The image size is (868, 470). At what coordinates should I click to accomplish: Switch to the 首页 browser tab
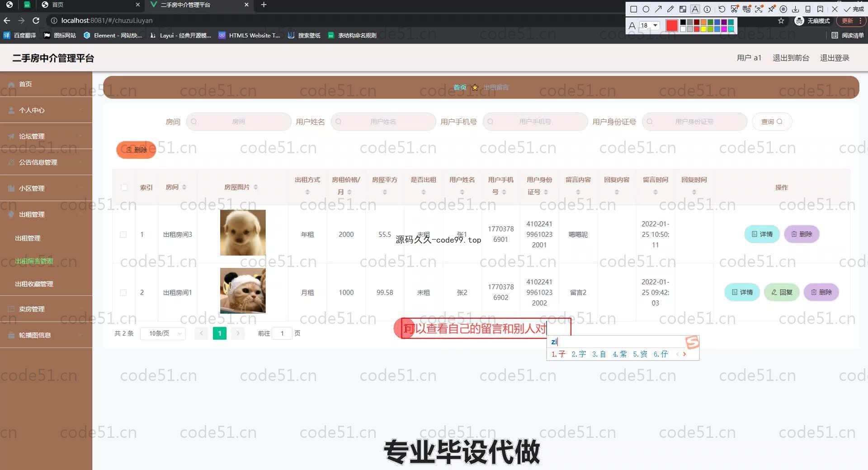(90, 5)
